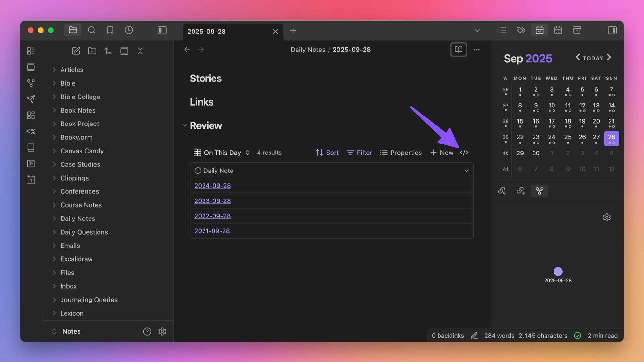644x362 pixels.
Task: Toggle the left sidebar visibility
Action: pyautogui.click(x=162, y=30)
